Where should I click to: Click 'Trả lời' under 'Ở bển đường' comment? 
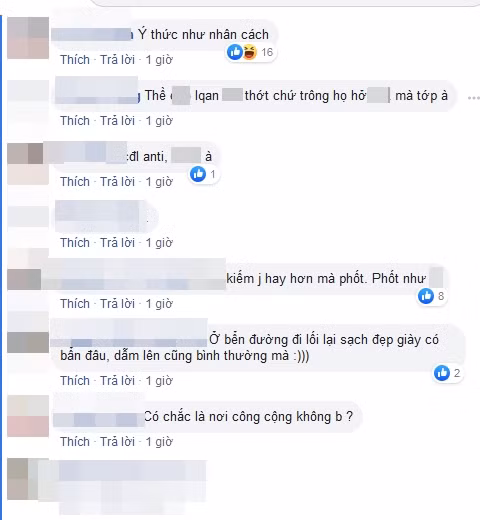coord(117,381)
